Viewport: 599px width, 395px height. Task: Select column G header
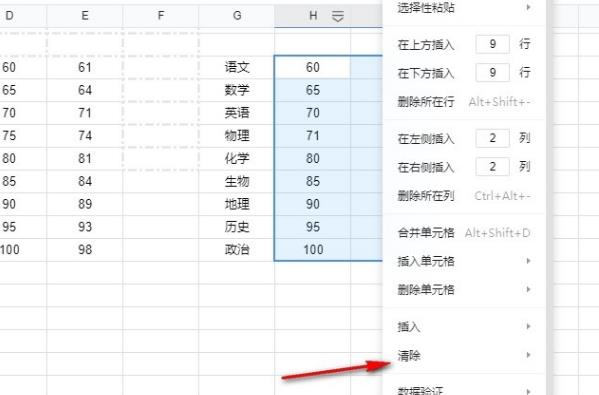[x=237, y=16]
